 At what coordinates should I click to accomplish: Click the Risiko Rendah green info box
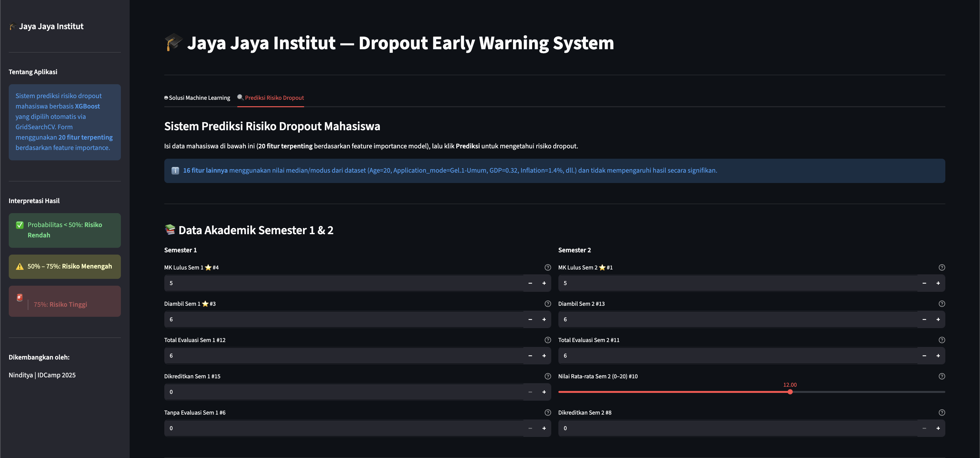(65, 230)
